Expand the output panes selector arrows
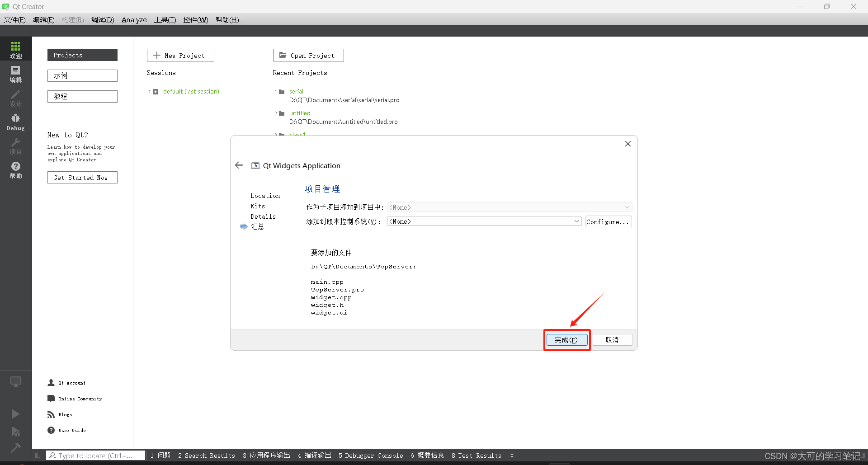This screenshot has width=868, height=465. pyautogui.click(x=512, y=456)
